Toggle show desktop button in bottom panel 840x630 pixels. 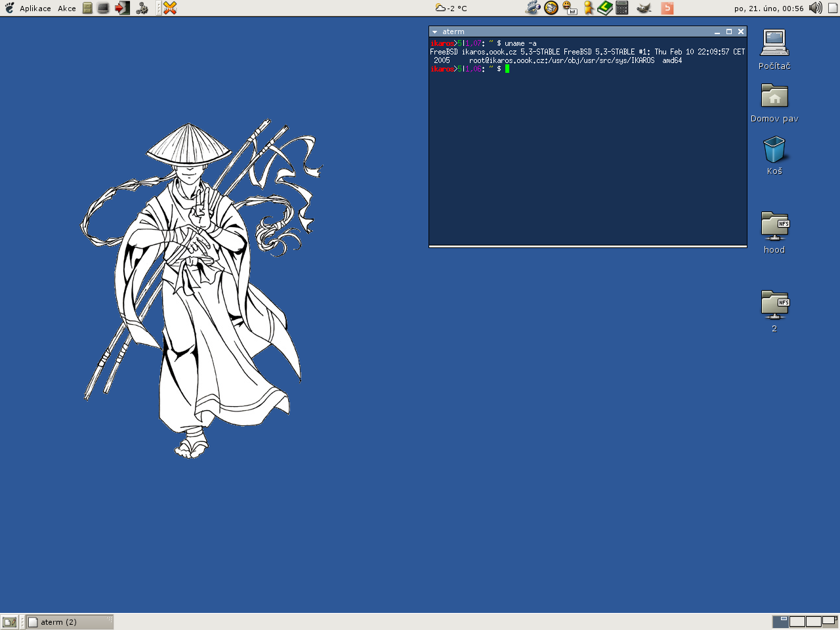[x=9, y=621]
